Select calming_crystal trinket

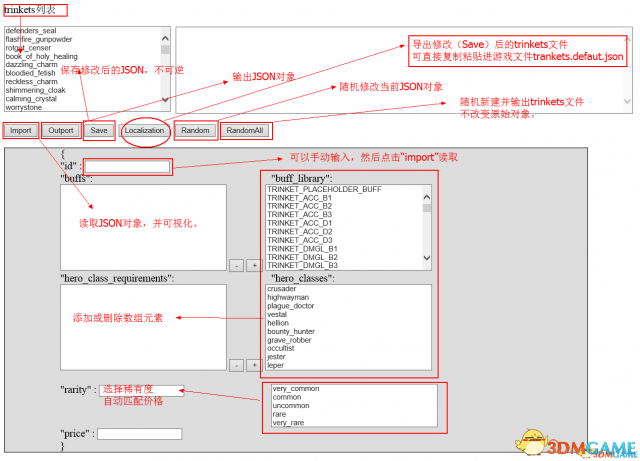tap(31, 99)
